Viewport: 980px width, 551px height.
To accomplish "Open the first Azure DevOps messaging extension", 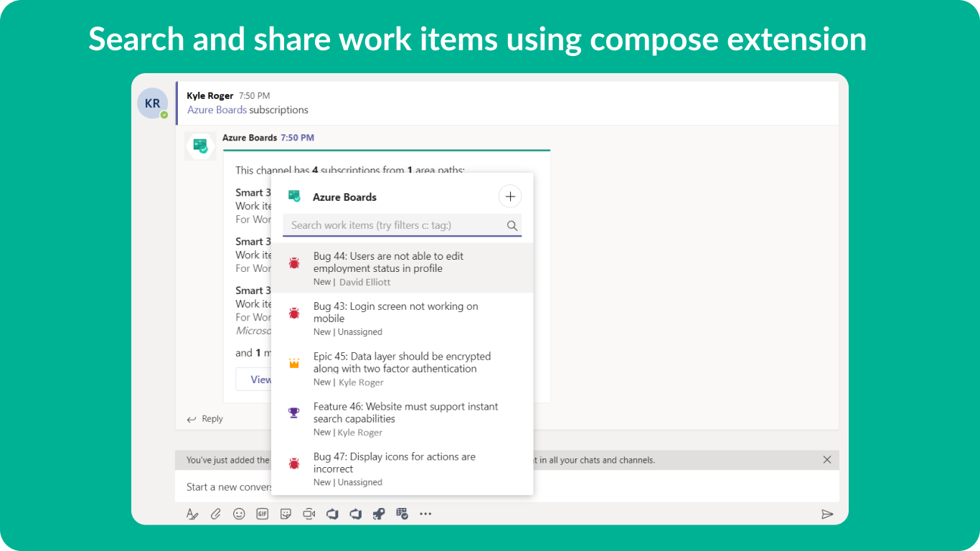I will 332,514.
